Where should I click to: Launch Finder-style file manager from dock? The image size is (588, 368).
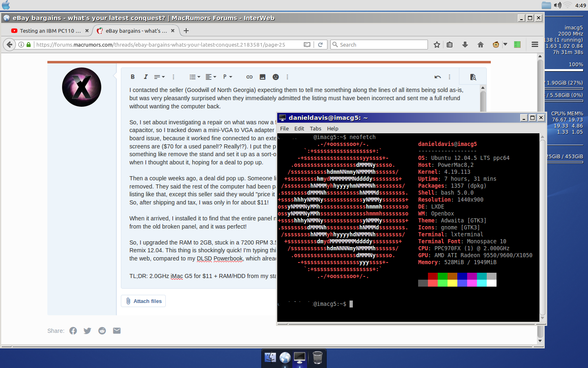coord(270,358)
